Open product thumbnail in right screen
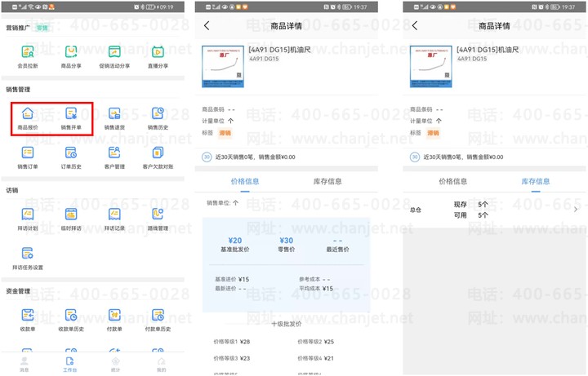Viewport: 588px width, 376px height. (431, 67)
